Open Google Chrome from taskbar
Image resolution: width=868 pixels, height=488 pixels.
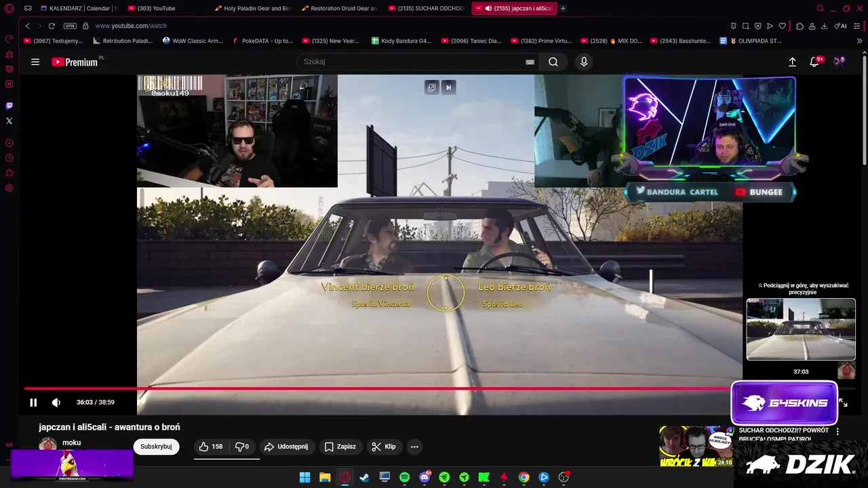pyautogui.click(x=524, y=477)
